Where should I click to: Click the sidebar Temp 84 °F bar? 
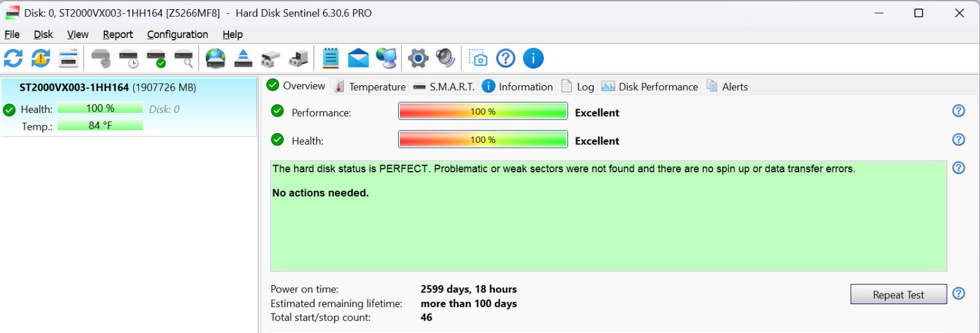click(100, 125)
